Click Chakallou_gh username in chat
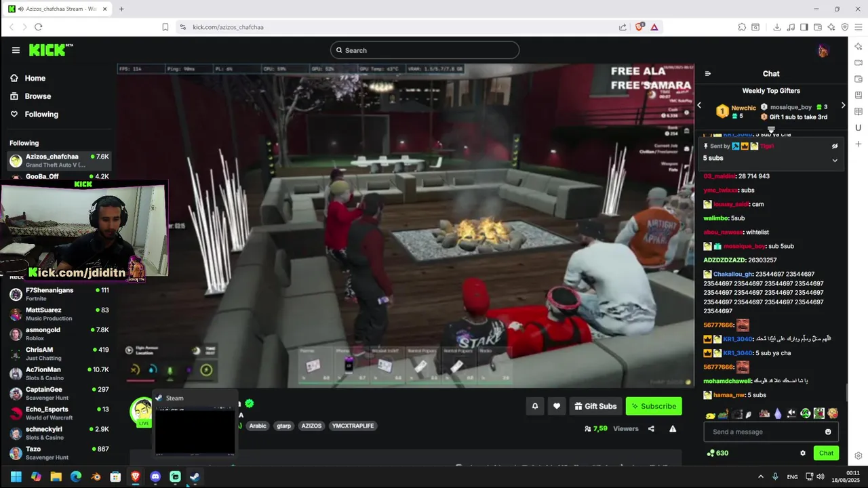868x488 pixels. pos(733,274)
